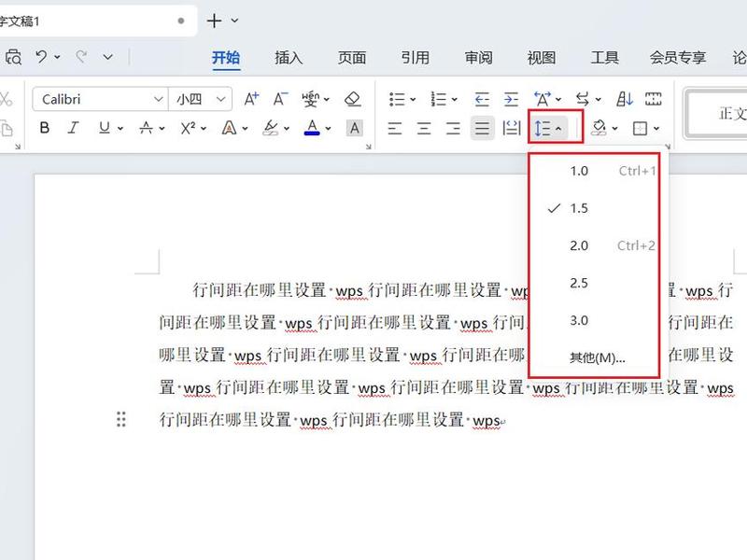Toggle italic formatting
The height and width of the screenshot is (560, 747).
(73, 128)
